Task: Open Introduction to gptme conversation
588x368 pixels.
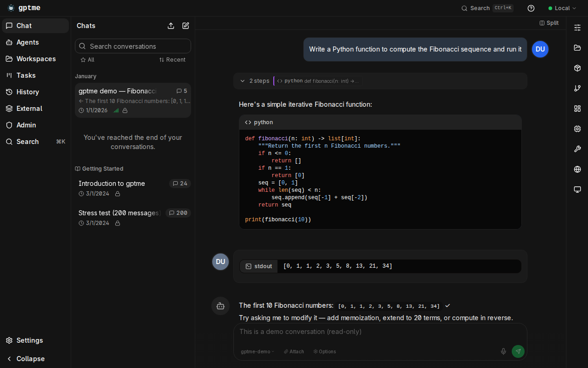Action: coord(133,188)
